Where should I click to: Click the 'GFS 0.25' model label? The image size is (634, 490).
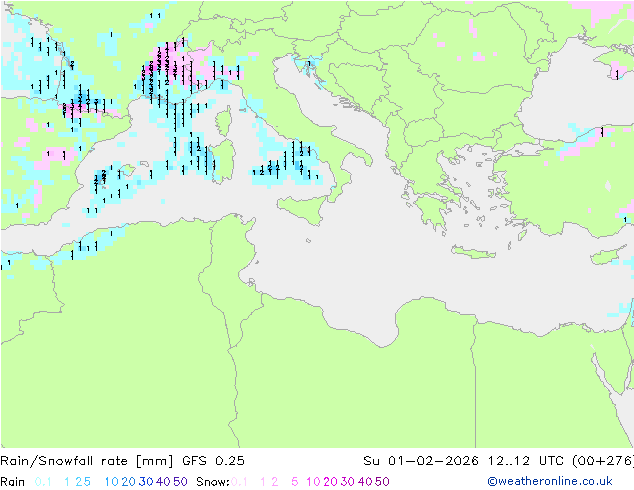[213, 461]
